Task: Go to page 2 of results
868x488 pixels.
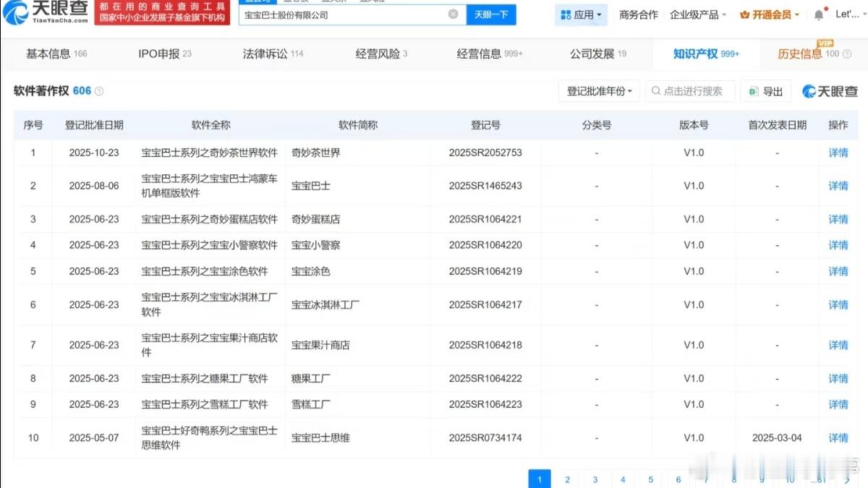Action: 567,479
